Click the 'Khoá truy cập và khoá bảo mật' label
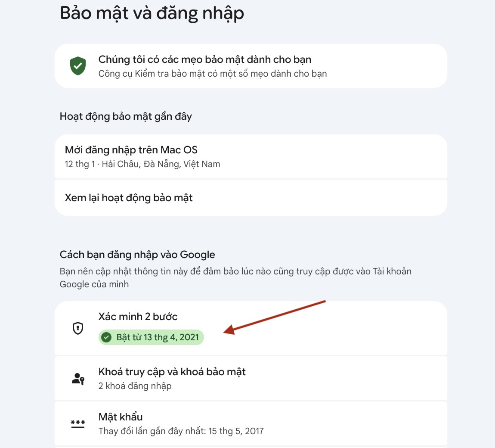 tap(171, 371)
